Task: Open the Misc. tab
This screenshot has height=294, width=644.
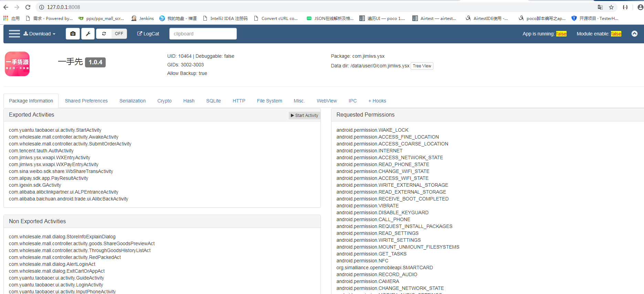Action: (299, 101)
